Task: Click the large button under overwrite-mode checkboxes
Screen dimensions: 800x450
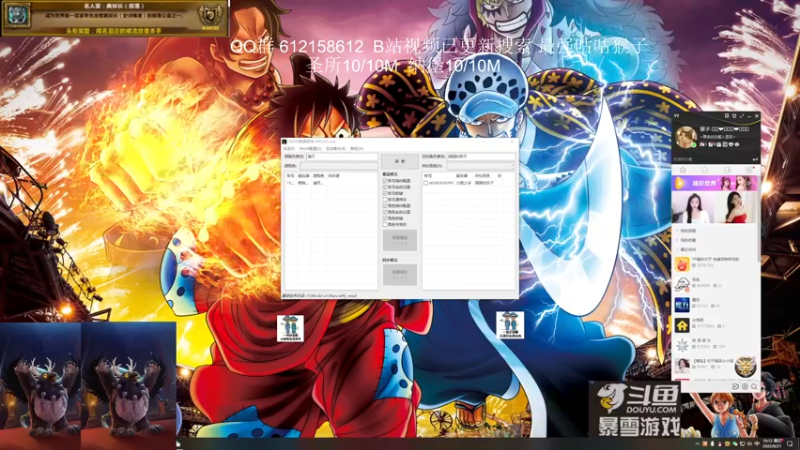Action: [400, 240]
